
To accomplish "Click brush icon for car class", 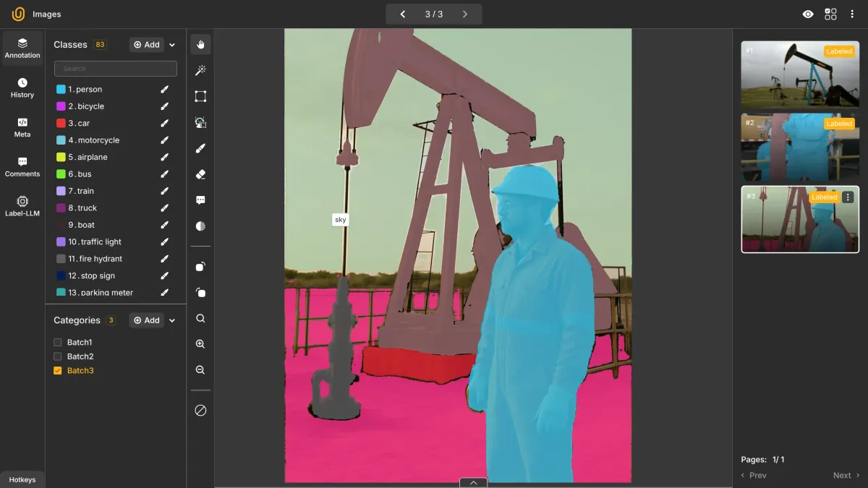I will [x=164, y=124].
